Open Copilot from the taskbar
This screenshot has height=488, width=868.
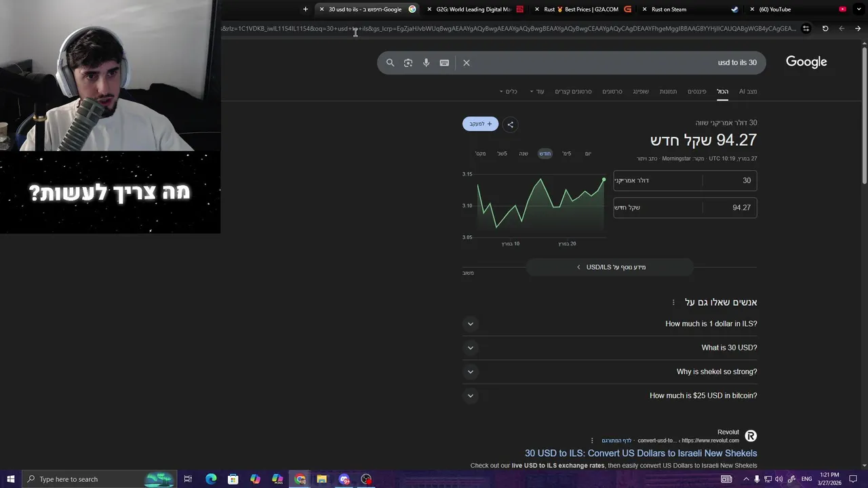point(255,479)
